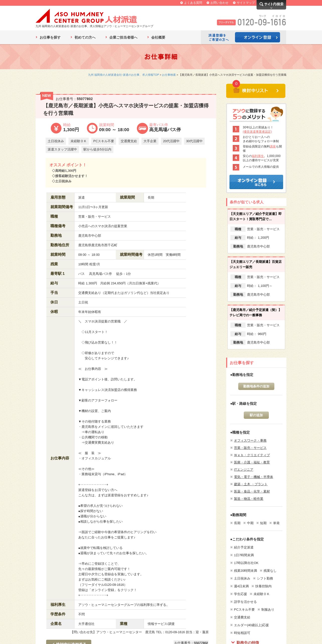This screenshot has height=644, width=322.
Task: Select 営業・販売・サービス job type
Action: point(250,448)
